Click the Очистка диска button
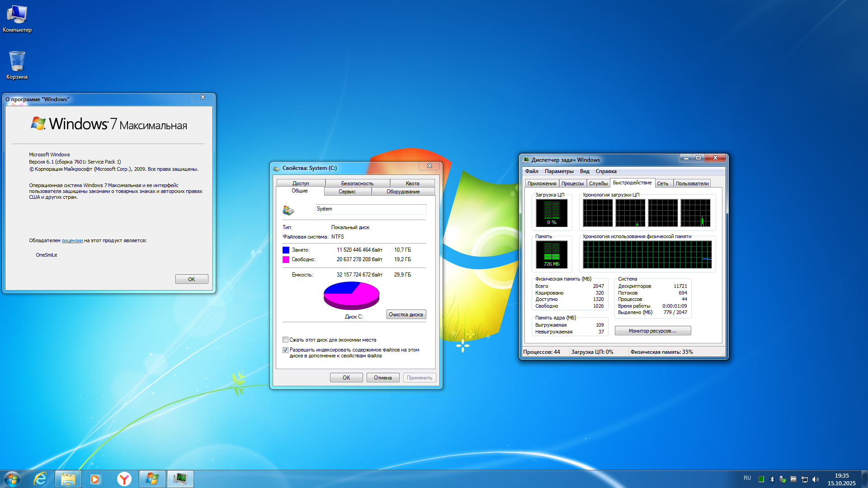The height and width of the screenshot is (488, 868). coord(406,314)
